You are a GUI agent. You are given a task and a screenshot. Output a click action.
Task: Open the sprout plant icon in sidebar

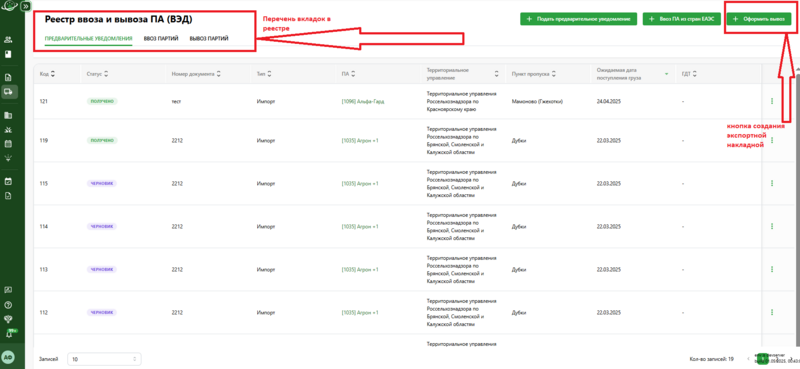coord(8,158)
